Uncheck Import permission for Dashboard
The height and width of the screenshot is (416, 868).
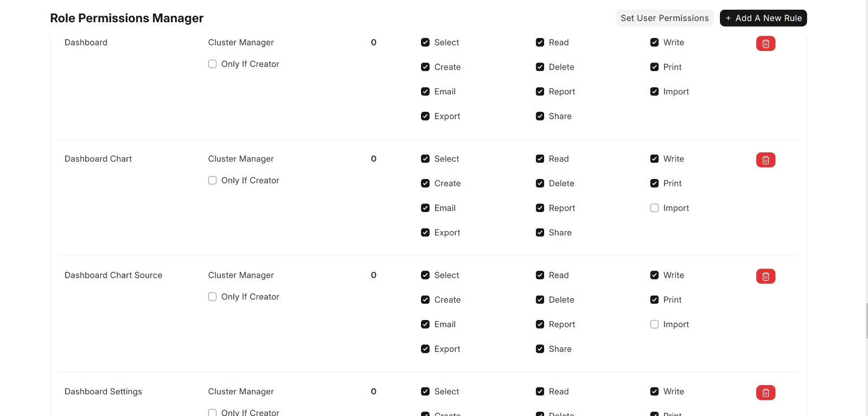point(654,92)
